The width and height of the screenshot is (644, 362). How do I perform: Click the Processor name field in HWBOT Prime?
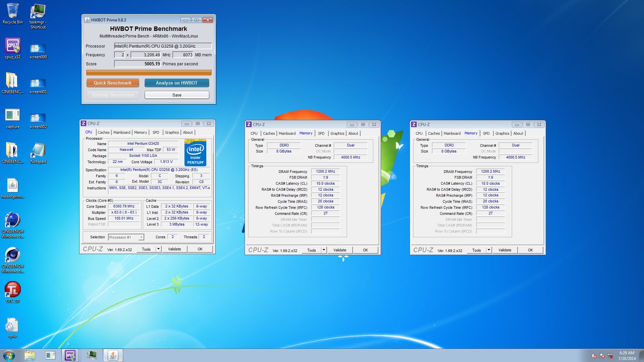tap(163, 46)
